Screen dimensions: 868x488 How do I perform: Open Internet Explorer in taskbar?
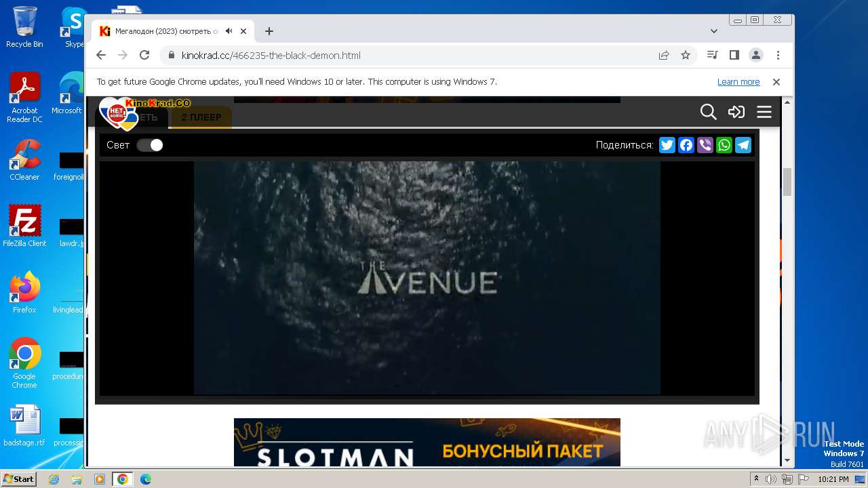[54, 479]
